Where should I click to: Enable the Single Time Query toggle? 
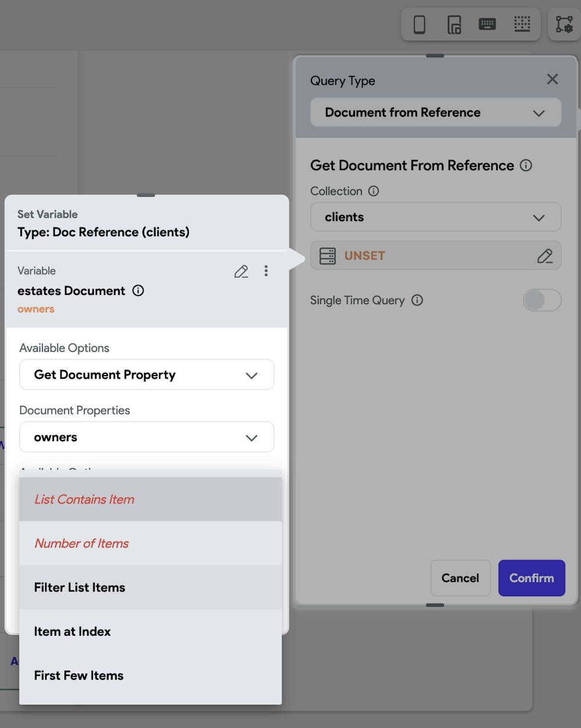[541, 300]
